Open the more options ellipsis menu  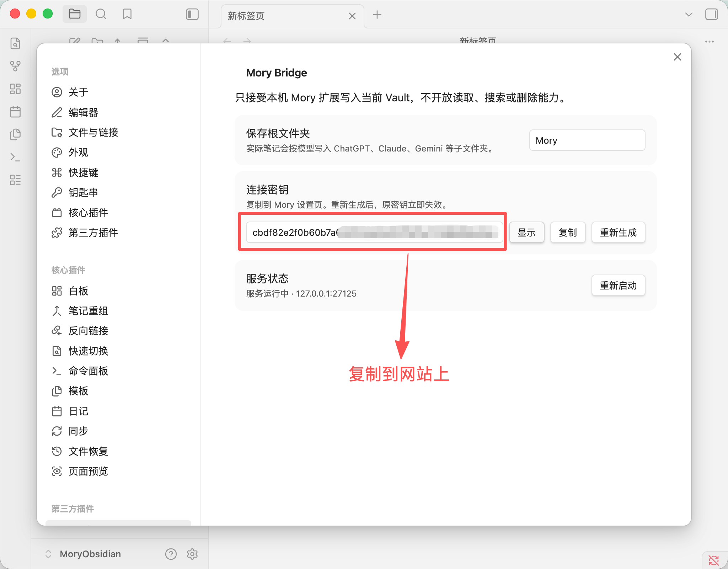coord(710,42)
